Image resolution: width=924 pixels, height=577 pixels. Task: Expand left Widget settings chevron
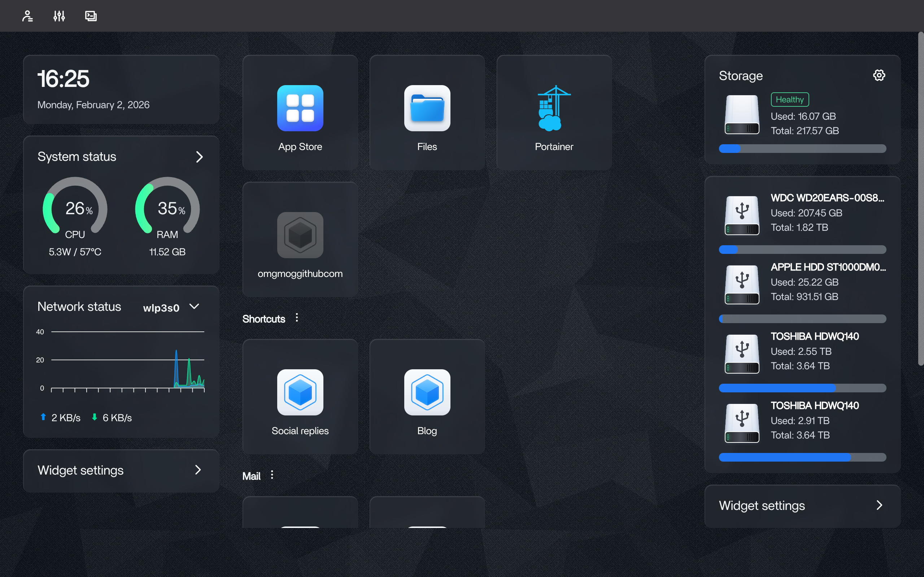click(x=198, y=470)
